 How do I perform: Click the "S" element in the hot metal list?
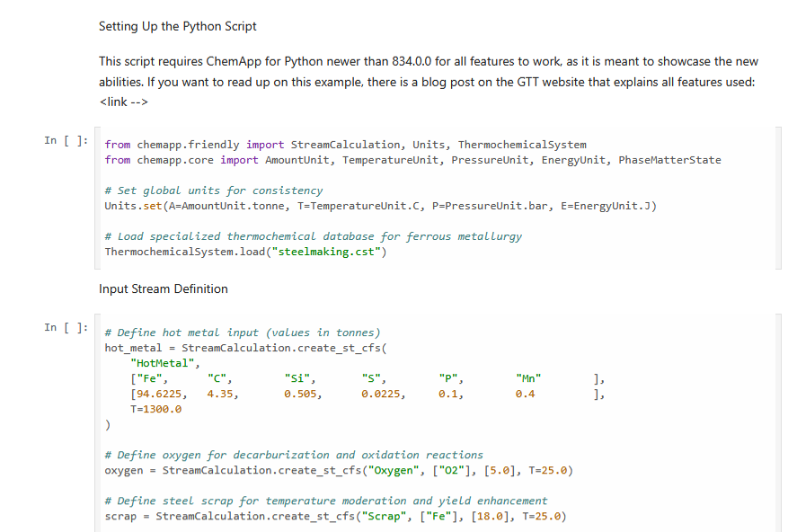371,378
